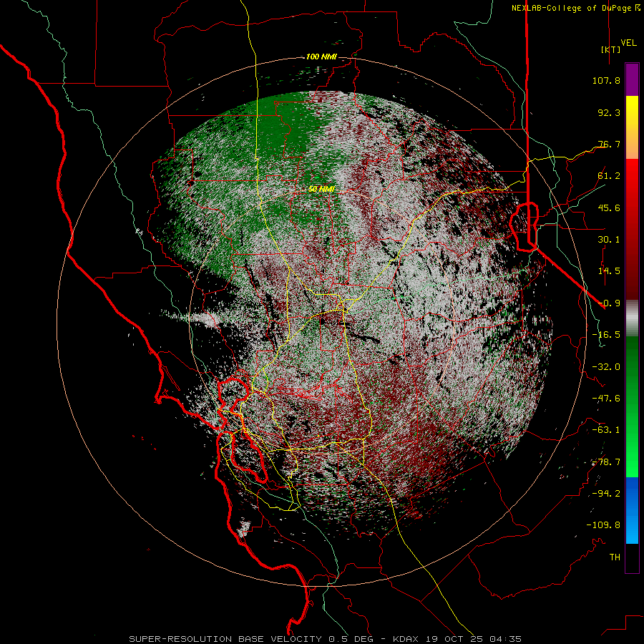Click the NEXLAB-College of DuPage label
This screenshot has width=644, height=644.
click(571, 8)
